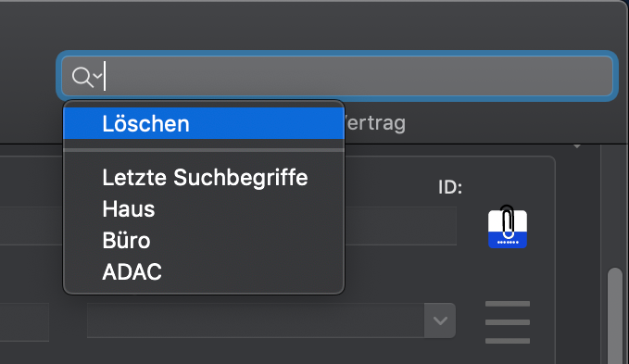Click the wide field at left edge
This screenshot has width=629, height=364.
pyautogui.click(x=31, y=226)
